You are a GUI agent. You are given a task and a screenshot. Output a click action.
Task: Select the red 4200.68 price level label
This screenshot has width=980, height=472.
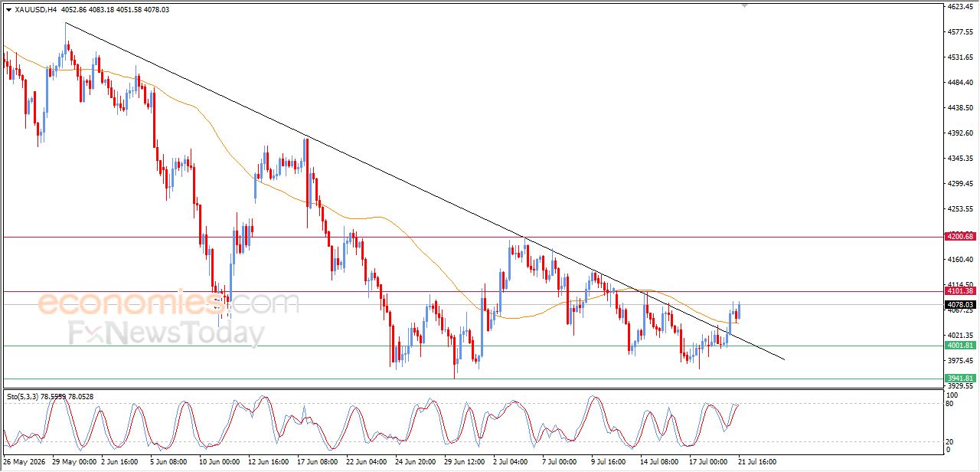(960, 237)
